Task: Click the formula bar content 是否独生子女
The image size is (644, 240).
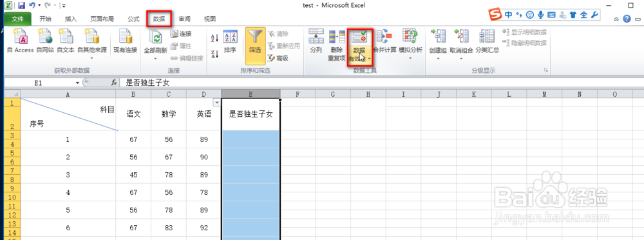Action: [x=148, y=83]
